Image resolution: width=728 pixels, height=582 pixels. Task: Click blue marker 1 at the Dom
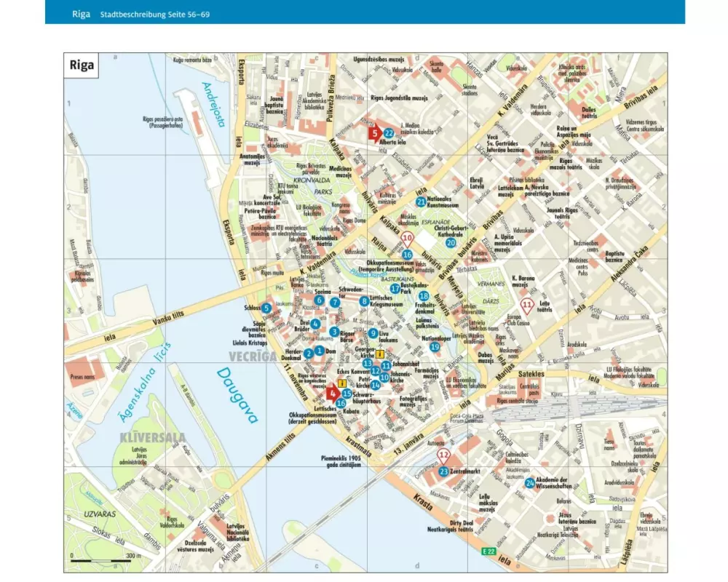pos(319,351)
